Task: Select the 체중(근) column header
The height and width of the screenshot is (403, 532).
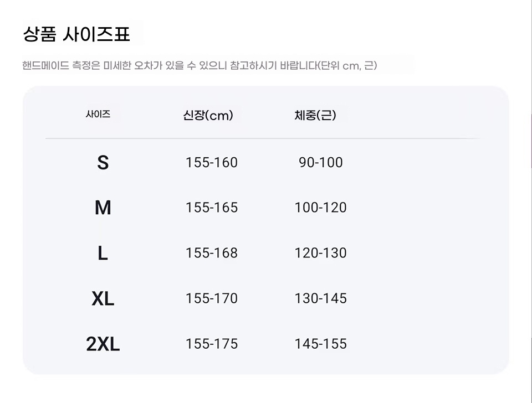Action: click(x=315, y=116)
